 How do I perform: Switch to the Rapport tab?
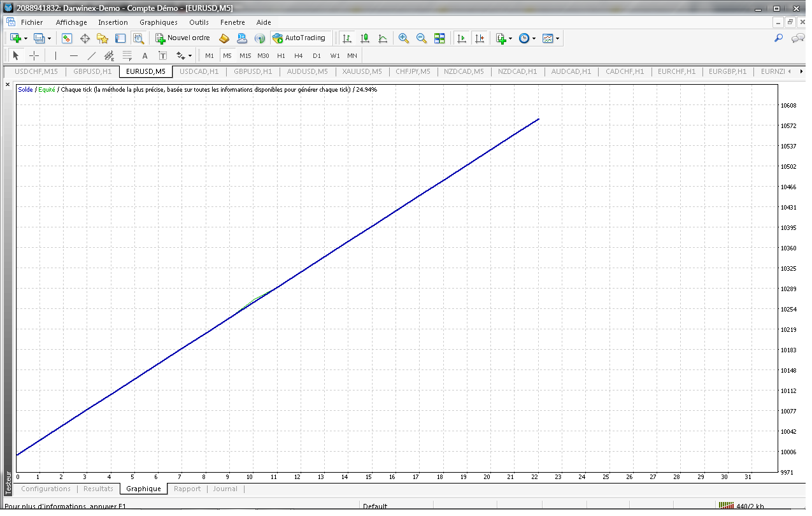(x=187, y=489)
